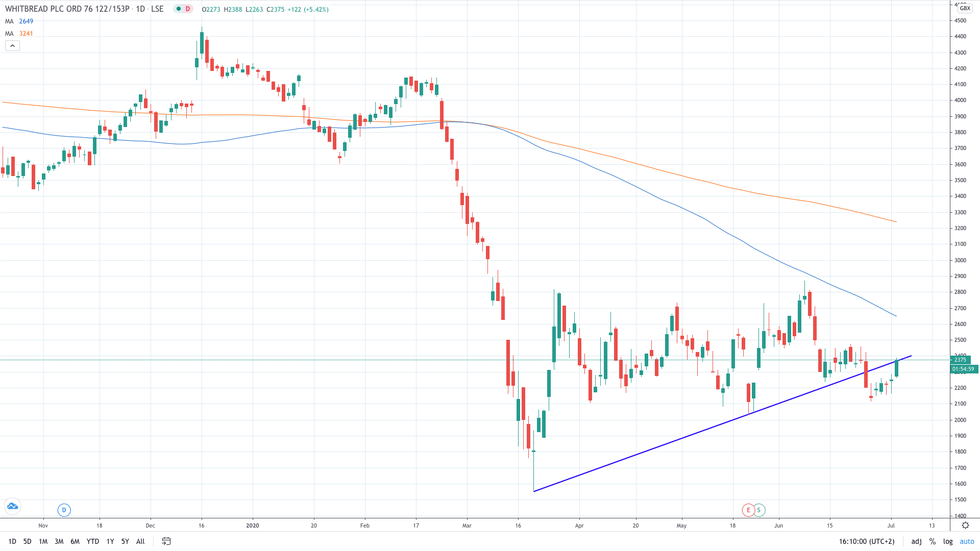Open chart settings gear icon
Image resolution: width=980 pixels, height=551 pixels.
coord(965,525)
